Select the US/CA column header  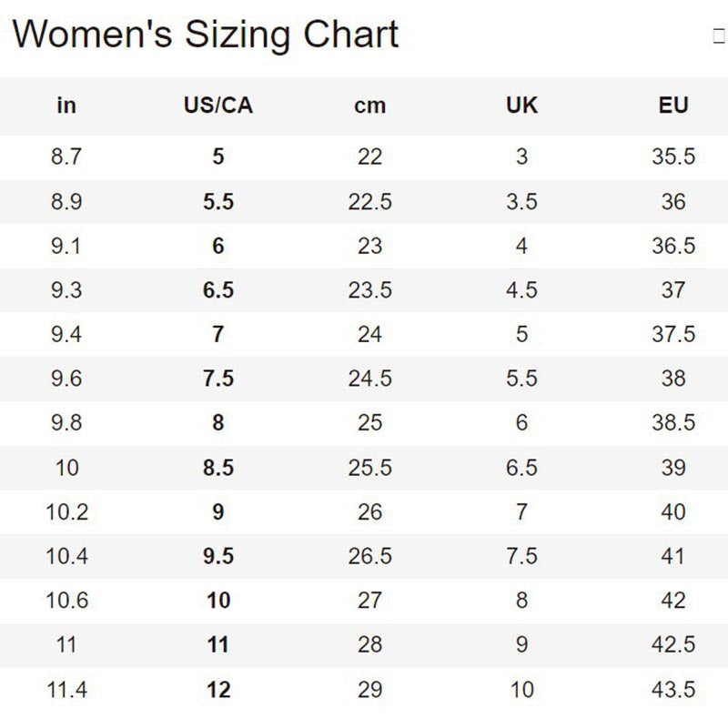[x=218, y=106]
